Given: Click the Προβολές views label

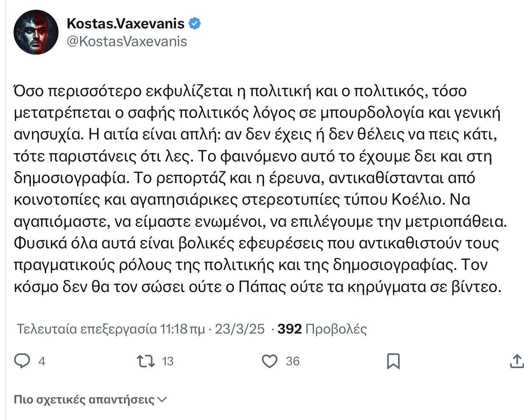Looking at the screenshot, I should point(336,329).
